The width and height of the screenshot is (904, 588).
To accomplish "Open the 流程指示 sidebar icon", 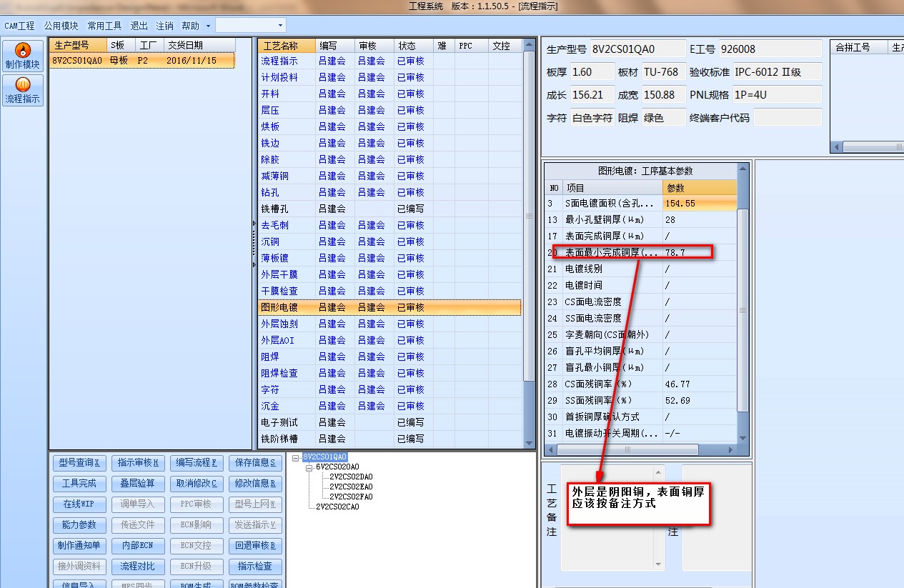I will 24,91.
